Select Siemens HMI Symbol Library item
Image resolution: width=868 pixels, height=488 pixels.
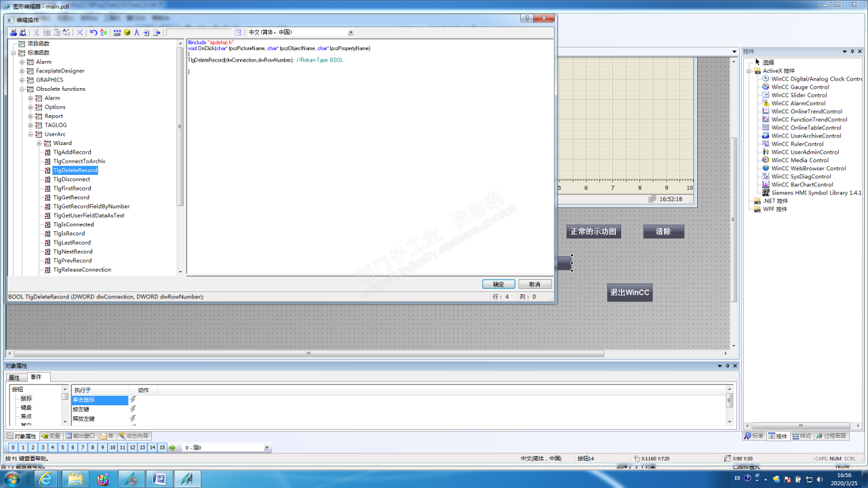(x=816, y=192)
